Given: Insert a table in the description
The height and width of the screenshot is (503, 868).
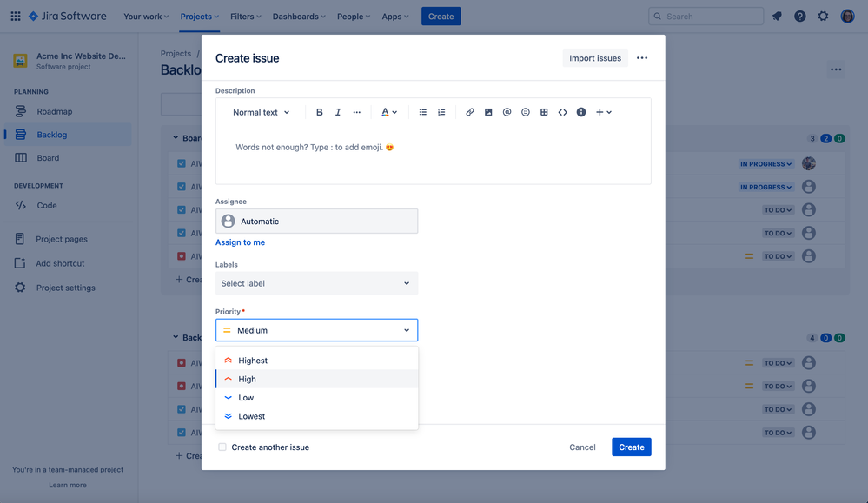Looking at the screenshot, I should (544, 112).
